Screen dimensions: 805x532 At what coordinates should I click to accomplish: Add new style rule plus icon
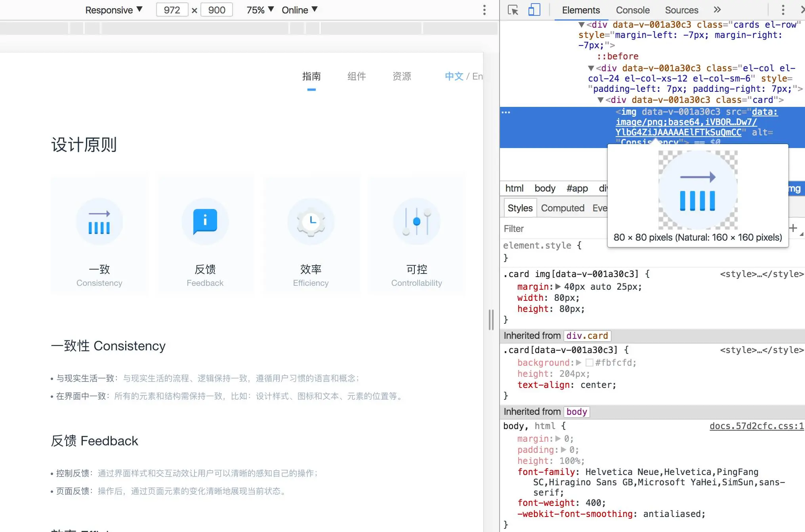click(x=793, y=228)
